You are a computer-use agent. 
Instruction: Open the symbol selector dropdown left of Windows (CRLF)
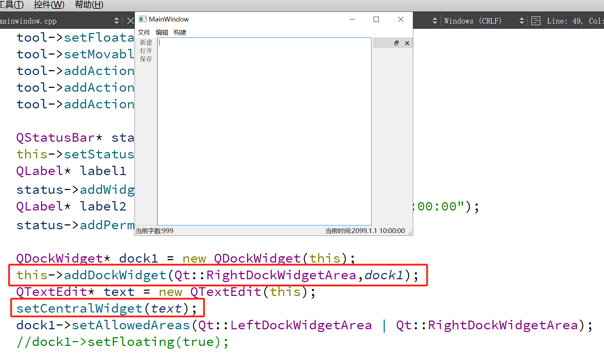click(435, 21)
